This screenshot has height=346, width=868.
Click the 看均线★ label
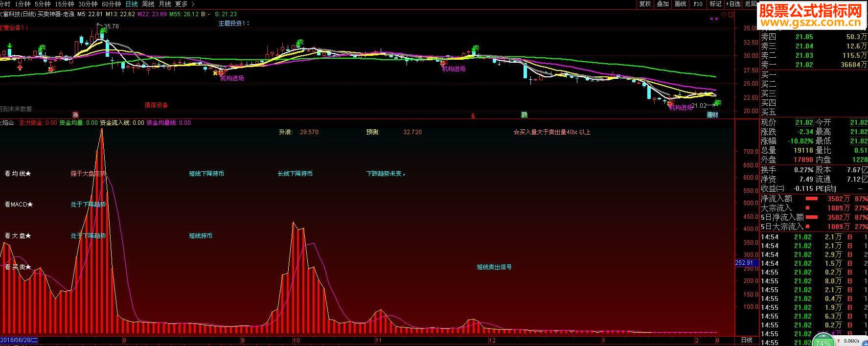18,173
